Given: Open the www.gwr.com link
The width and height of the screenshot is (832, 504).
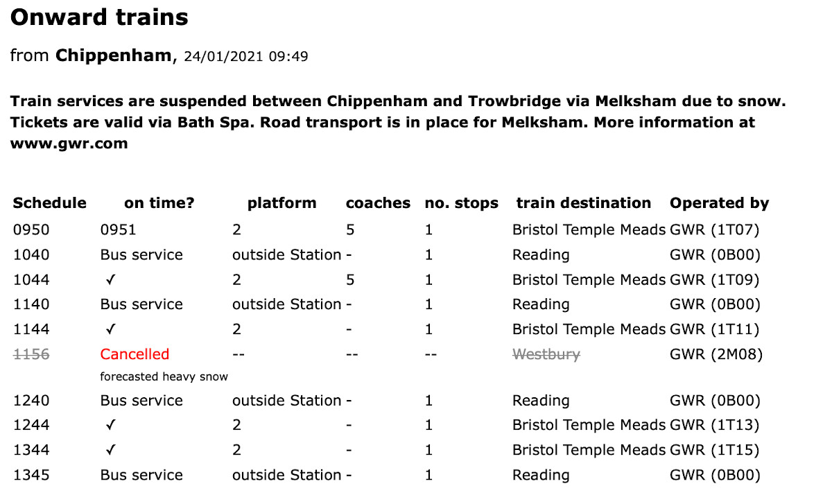Looking at the screenshot, I should tap(69, 144).
